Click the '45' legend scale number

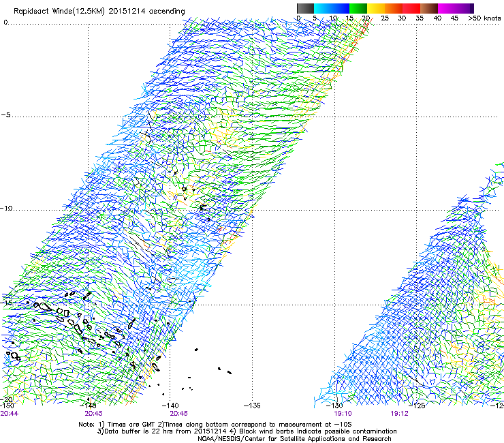[454, 18]
